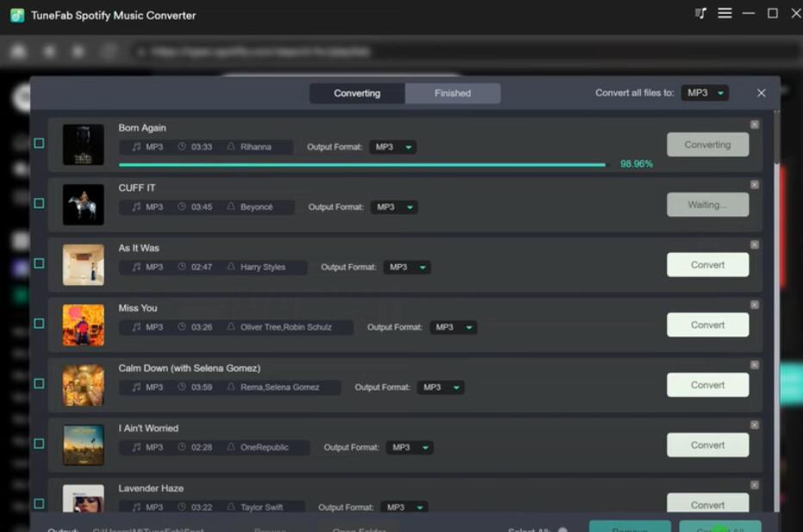Click the CUFF IT album cover
The image size is (803, 532).
pos(84,205)
